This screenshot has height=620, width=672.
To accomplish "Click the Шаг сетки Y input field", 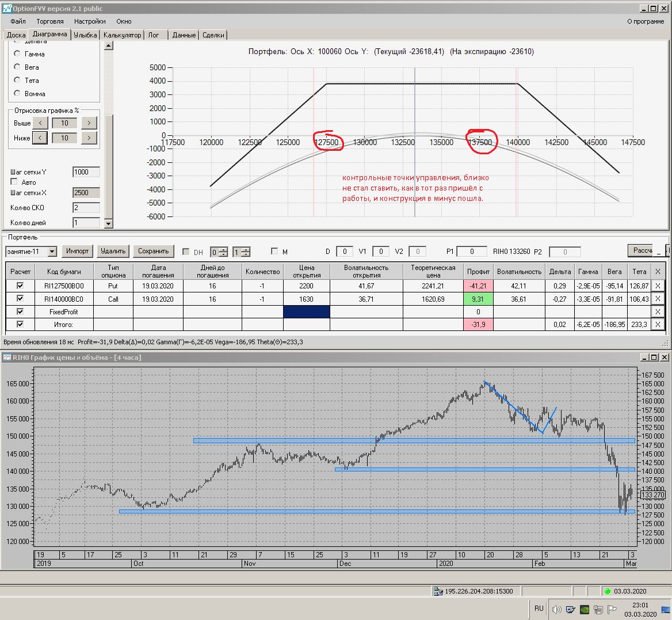I will coord(86,172).
